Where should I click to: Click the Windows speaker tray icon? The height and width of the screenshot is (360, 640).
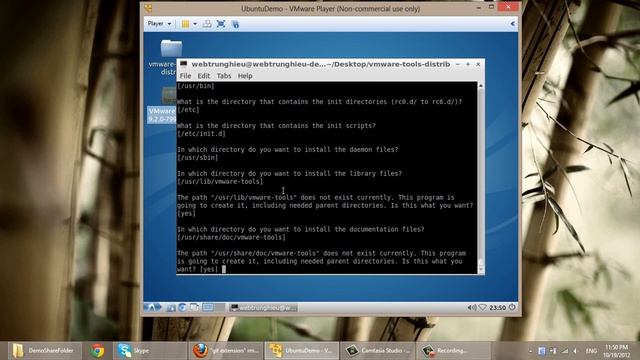pyautogui.click(x=576, y=351)
